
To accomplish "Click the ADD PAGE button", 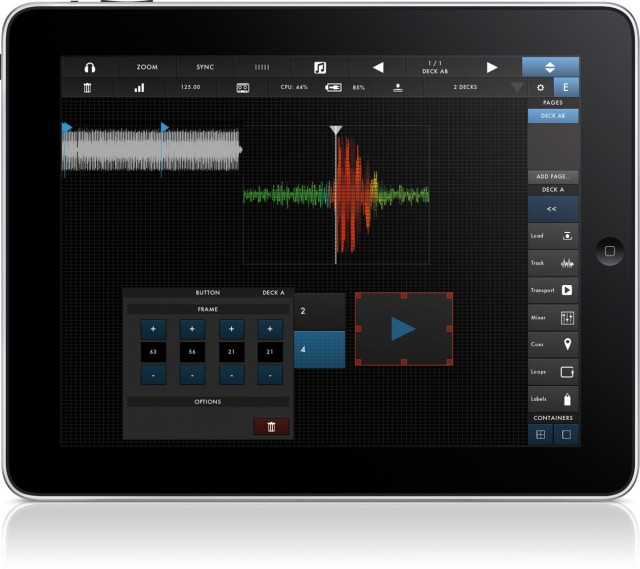I will point(552,176).
